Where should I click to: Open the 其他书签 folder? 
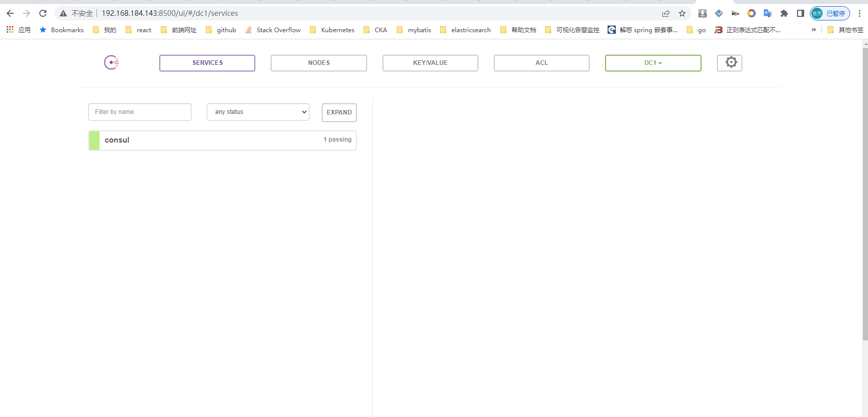point(846,30)
